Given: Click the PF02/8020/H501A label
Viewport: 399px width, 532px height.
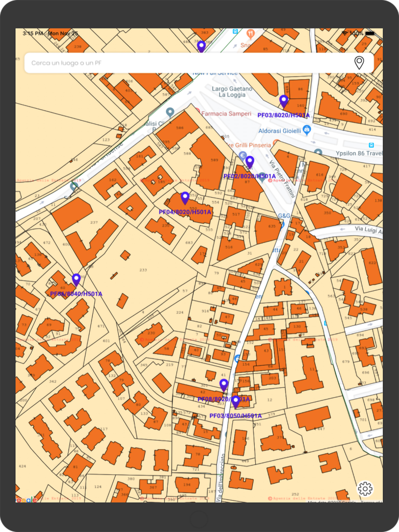Looking at the screenshot, I should tap(250, 176).
